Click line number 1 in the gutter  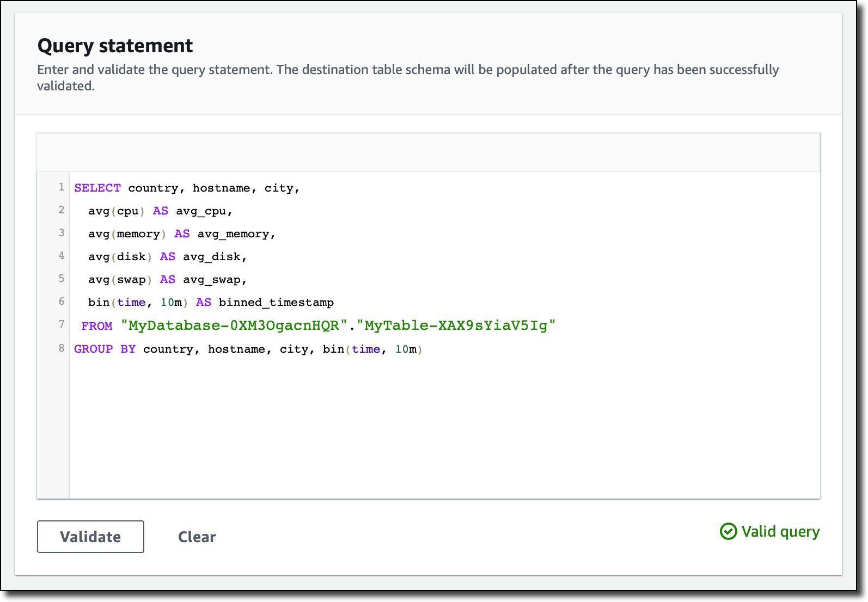(x=62, y=187)
